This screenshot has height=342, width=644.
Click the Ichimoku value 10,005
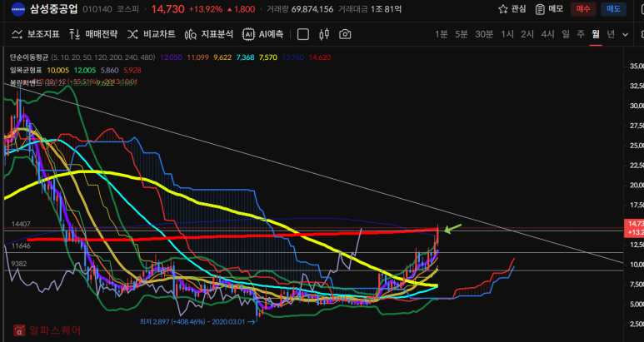point(57,70)
